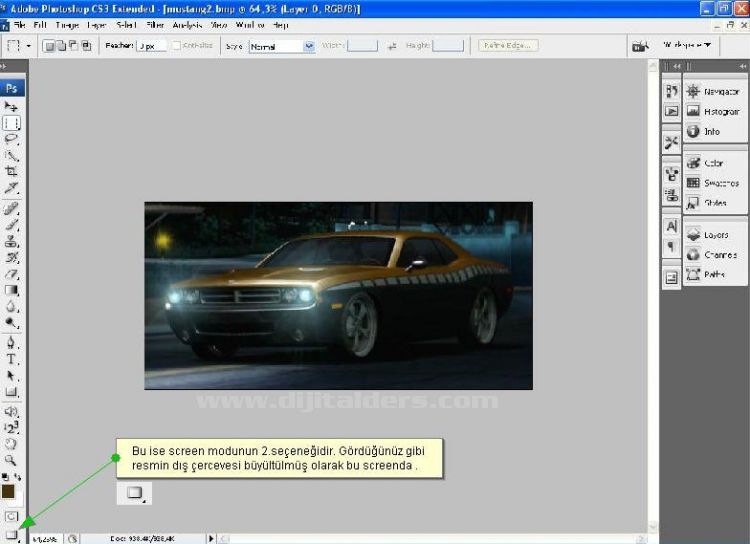Select the Quick Selection tool
Screen dimensions: 750x544
pyautogui.click(x=11, y=155)
